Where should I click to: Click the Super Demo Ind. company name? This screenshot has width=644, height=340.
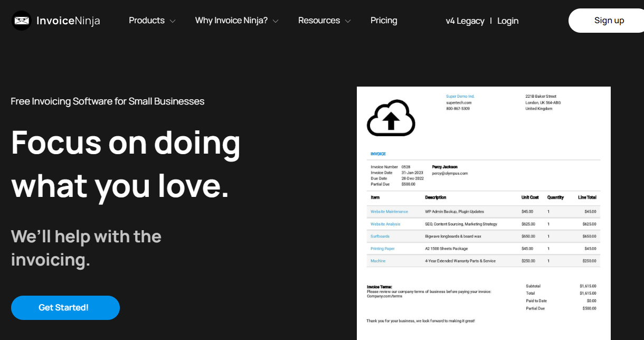(460, 96)
